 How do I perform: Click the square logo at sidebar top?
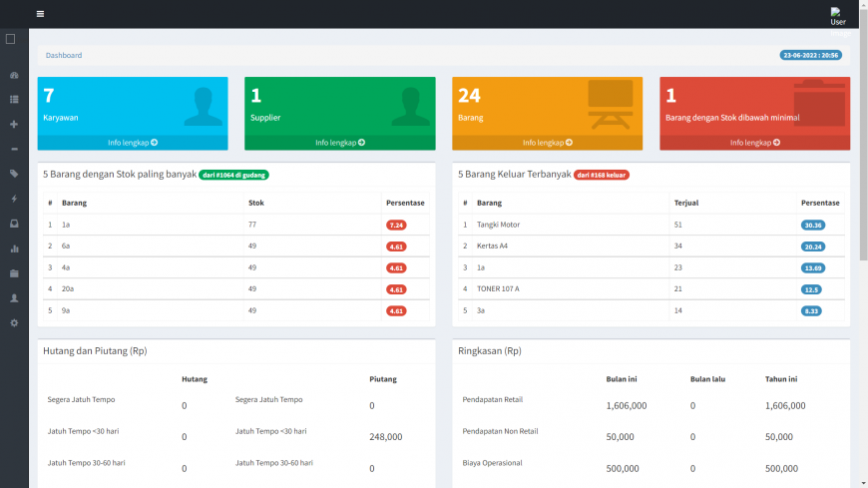[x=11, y=39]
